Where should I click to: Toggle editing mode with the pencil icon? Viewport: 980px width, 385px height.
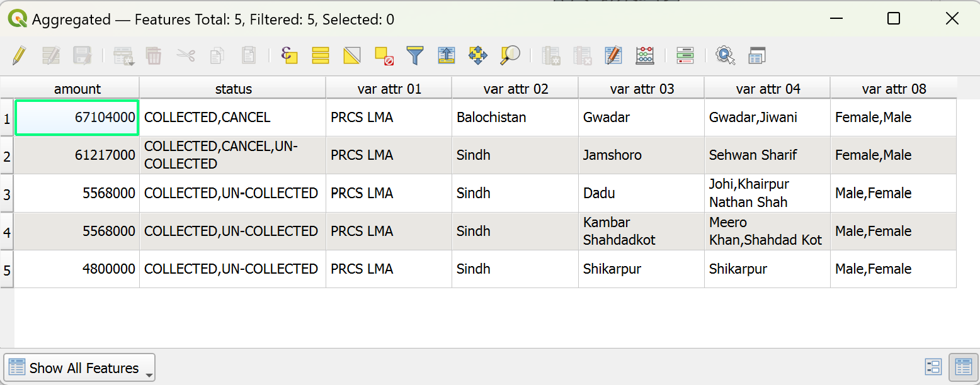pos(19,55)
